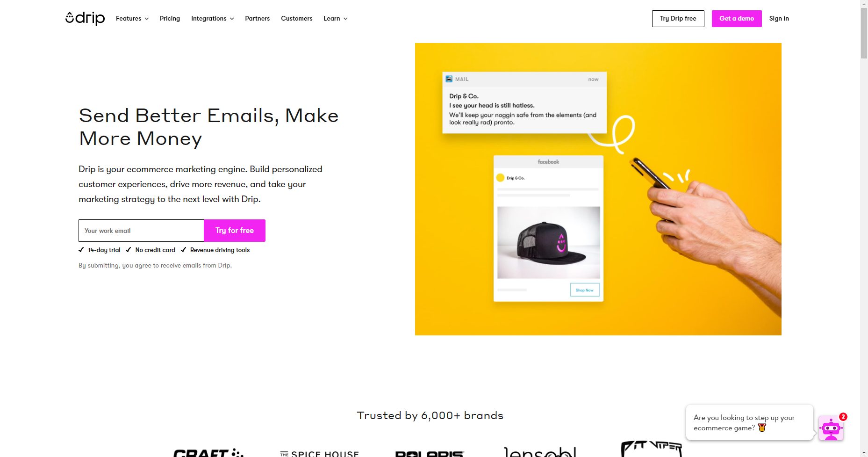
Task: Click the 14-day trial checkmark
Action: [81, 250]
